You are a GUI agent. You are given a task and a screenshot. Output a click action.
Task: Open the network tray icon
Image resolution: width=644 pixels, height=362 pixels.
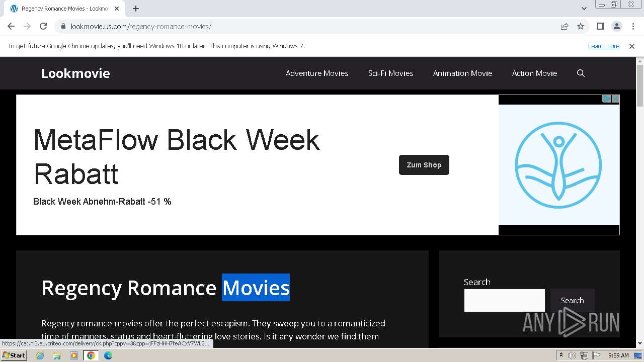584,355
